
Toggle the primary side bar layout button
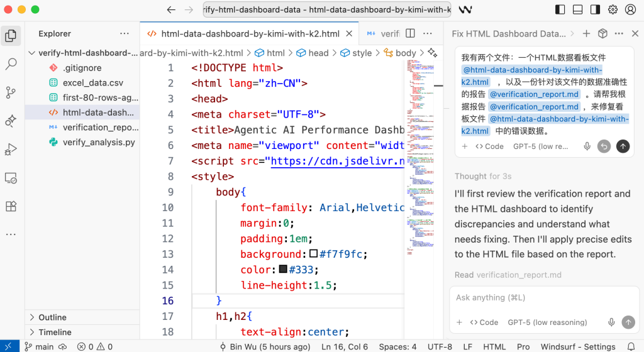(560, 9)
